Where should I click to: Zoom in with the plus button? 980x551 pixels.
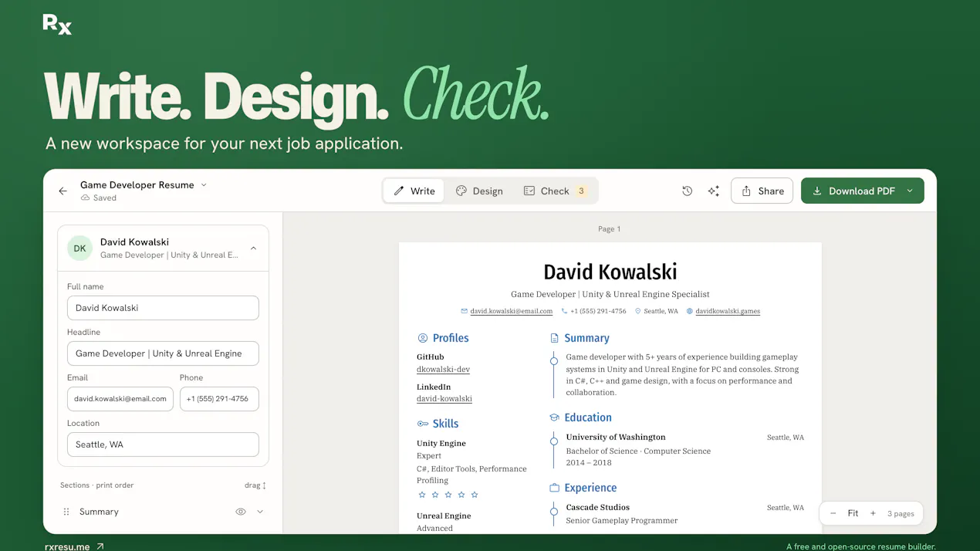pos(873,513)
